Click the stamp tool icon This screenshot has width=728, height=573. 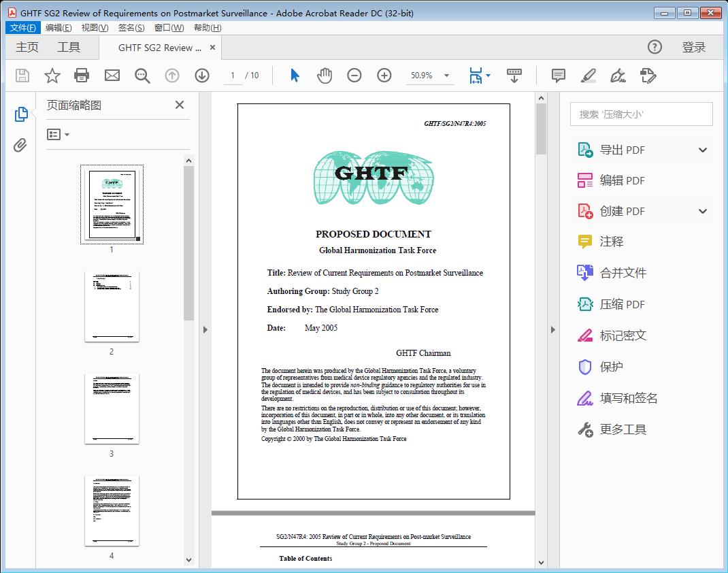(x=648, y=76)
